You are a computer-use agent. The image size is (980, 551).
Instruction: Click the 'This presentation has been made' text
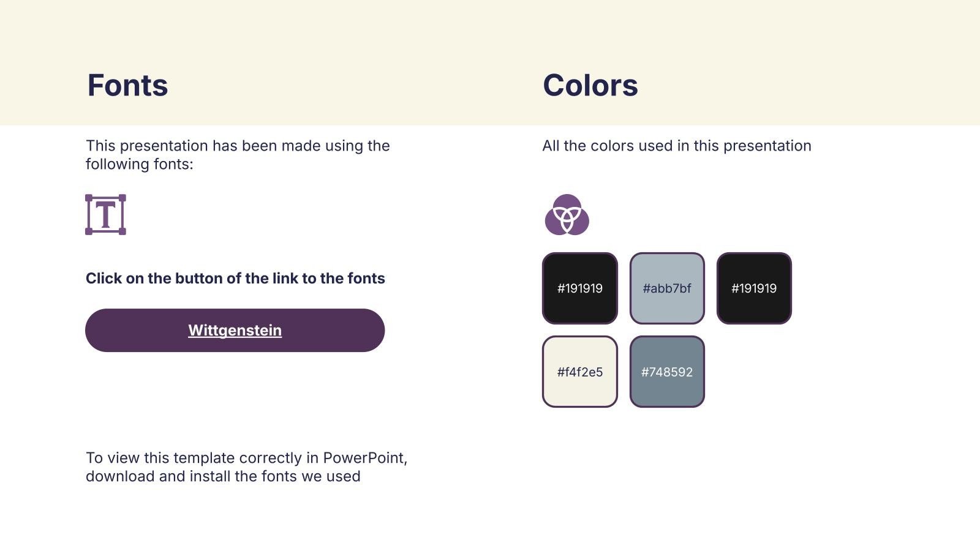[238, 146]
